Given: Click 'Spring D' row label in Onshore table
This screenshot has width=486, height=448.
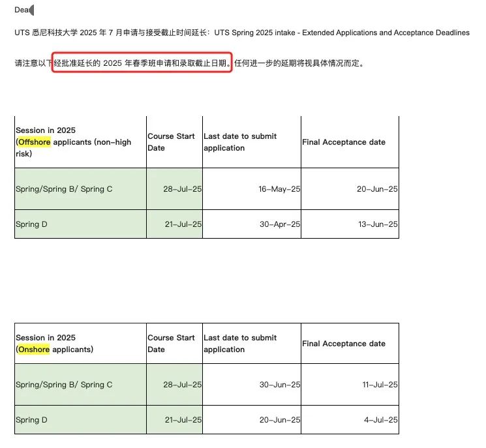Looking at the screenshot, I should coord(31,420).
